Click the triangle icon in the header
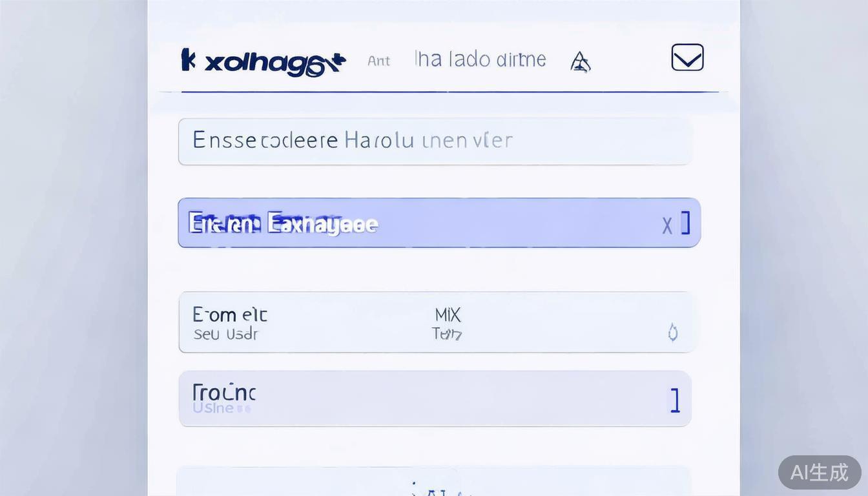Image resolution: width=868 pixels, height=496 pixels. pyautogui.click(x=580, y=62)
